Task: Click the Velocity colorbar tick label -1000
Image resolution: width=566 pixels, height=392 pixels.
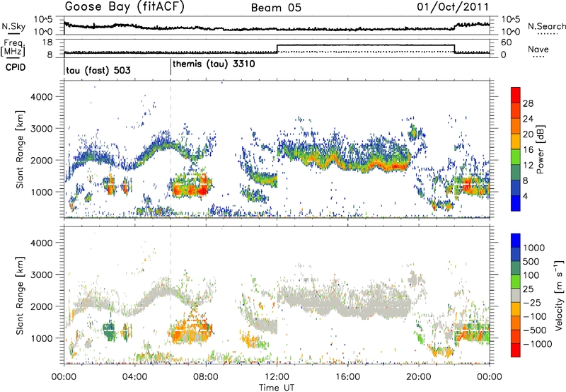Action: pyautogui.click(x=538, y=344)
